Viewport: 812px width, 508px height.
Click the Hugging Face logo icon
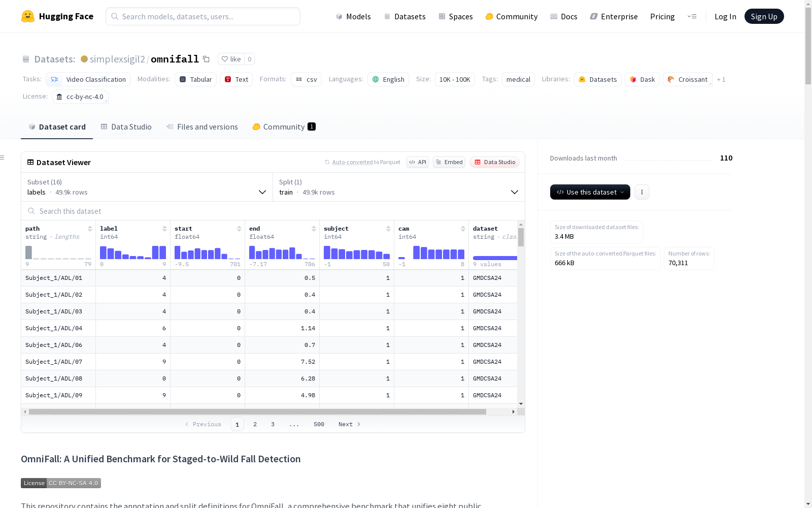(x=28, y=16)
